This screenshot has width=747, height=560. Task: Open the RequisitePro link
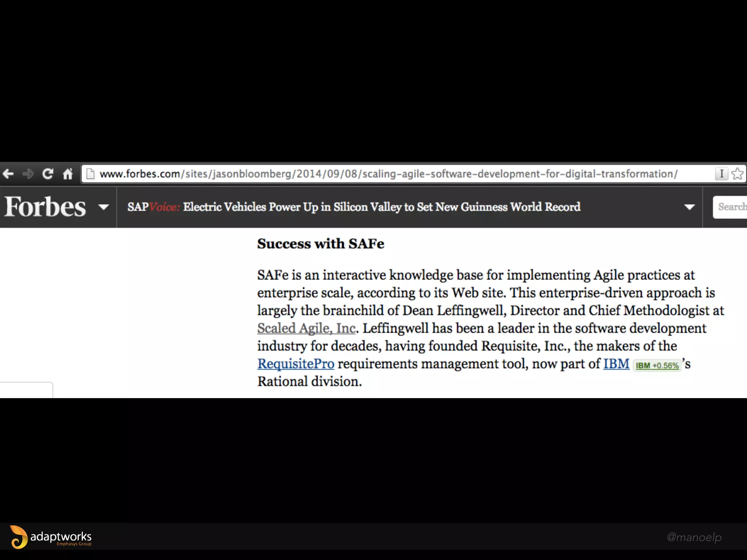(x=295, y=363)
